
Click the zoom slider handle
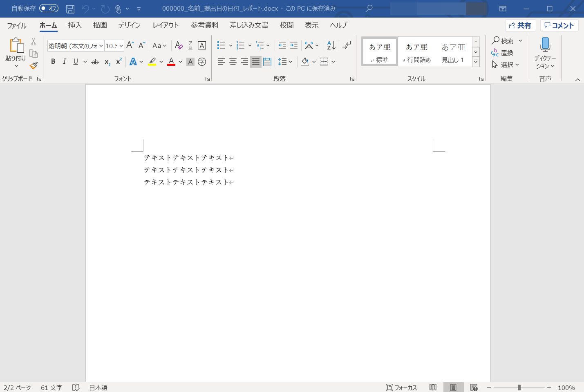point(519,388)
